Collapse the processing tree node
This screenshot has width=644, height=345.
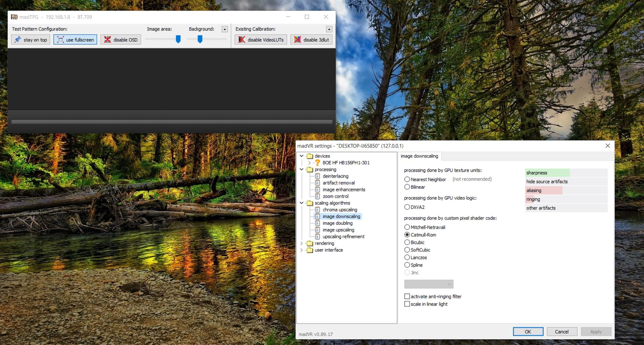302,169
